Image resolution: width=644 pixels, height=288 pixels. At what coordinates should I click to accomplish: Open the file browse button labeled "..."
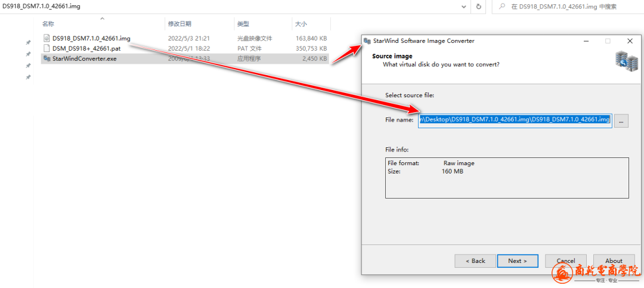tap(621, 120)
